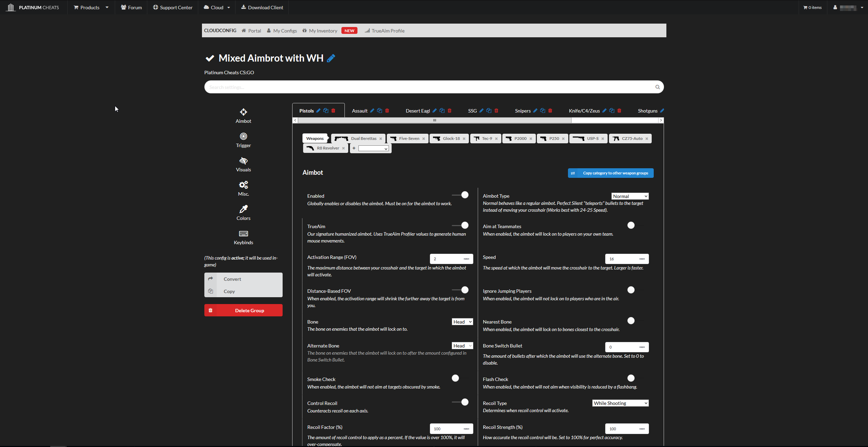Delete the Assault weapon group via trash icon
The height and width of the screenshot is (447, 868).
coord(386,110)
